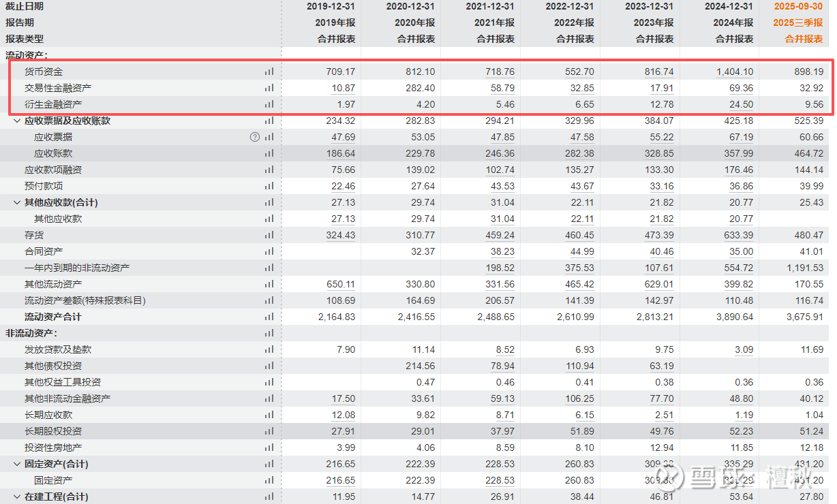837x504 pixels.
Task: Open underlined 其他流动资产 value 650.11
Action: (341, 284)
